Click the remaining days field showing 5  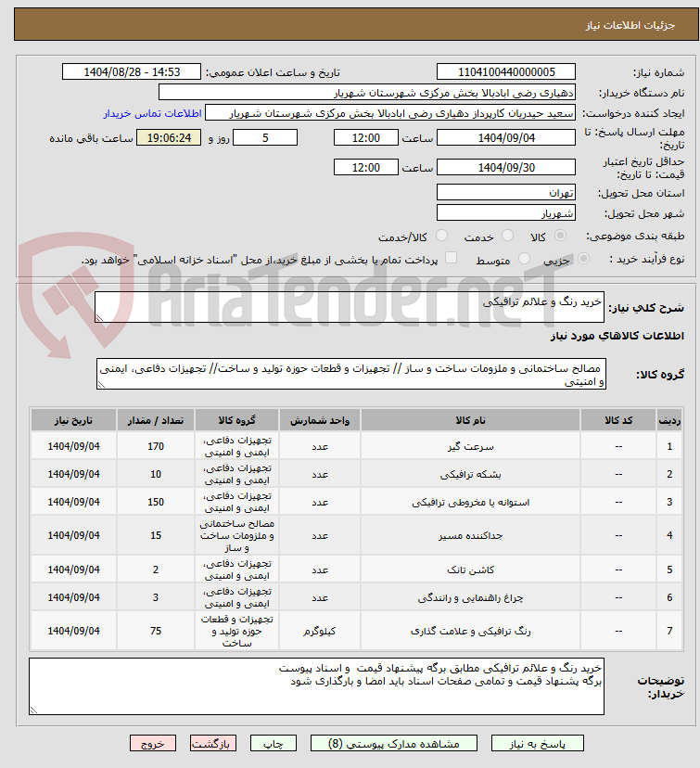[x=265, y=137]
